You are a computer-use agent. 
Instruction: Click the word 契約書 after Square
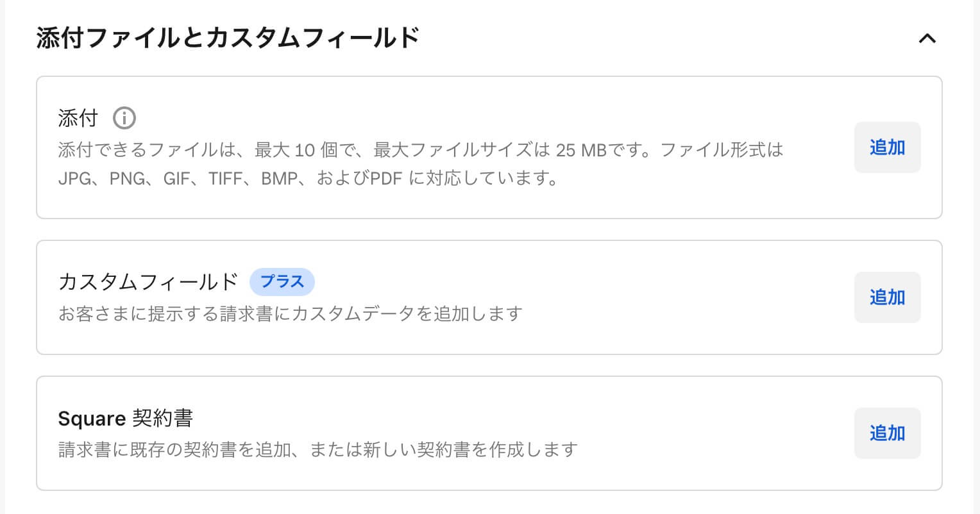[x=163, y=419]
